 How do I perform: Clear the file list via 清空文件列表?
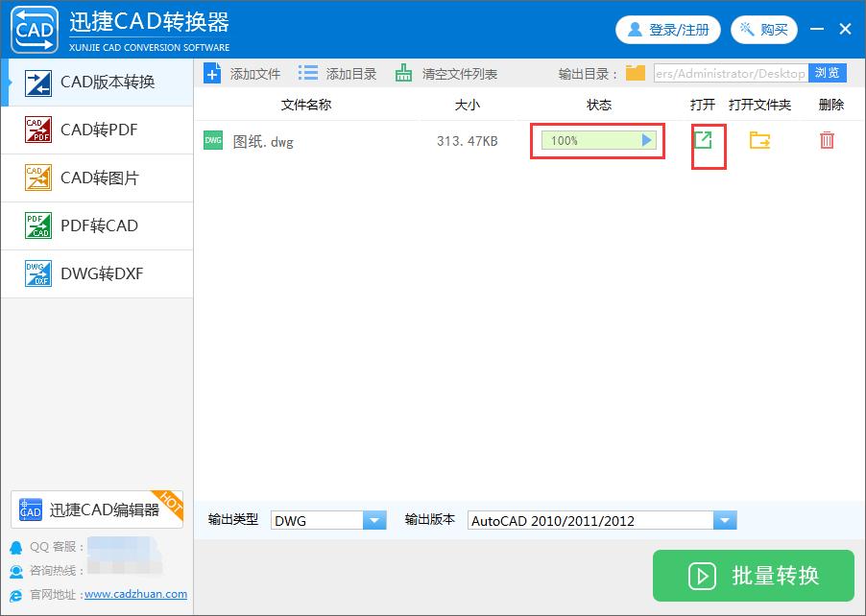click(445, 72)
